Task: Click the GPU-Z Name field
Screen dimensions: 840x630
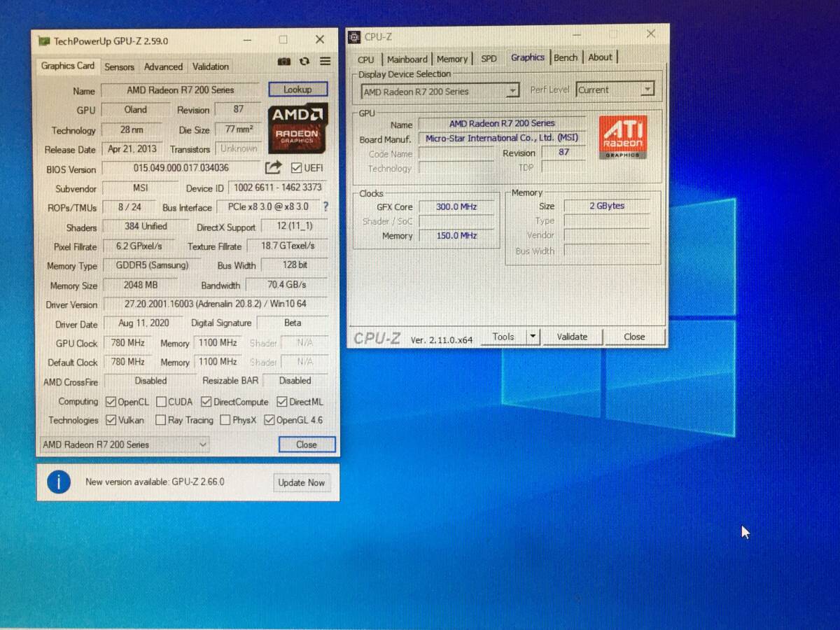Action: pos(181,90)
